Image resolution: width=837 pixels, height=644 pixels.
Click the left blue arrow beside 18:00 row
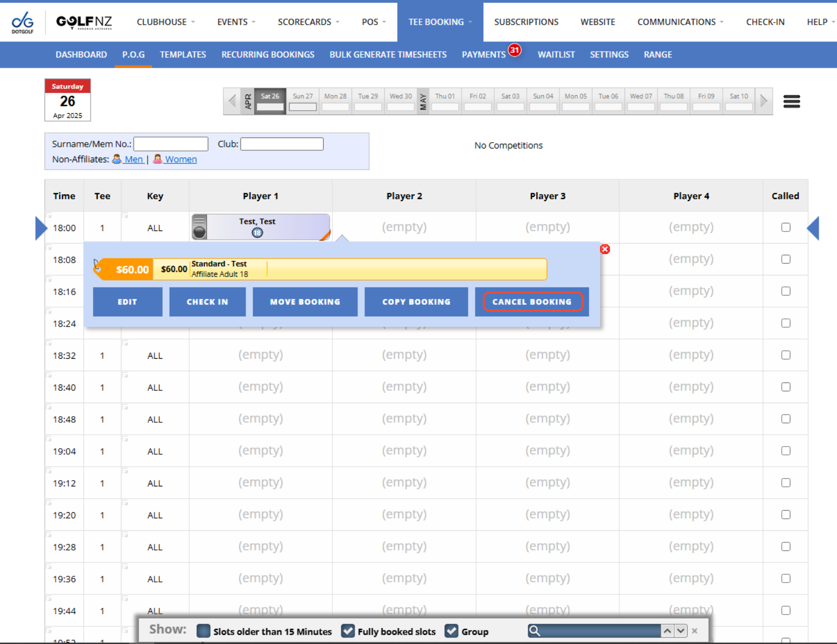[x=41, y=228]
